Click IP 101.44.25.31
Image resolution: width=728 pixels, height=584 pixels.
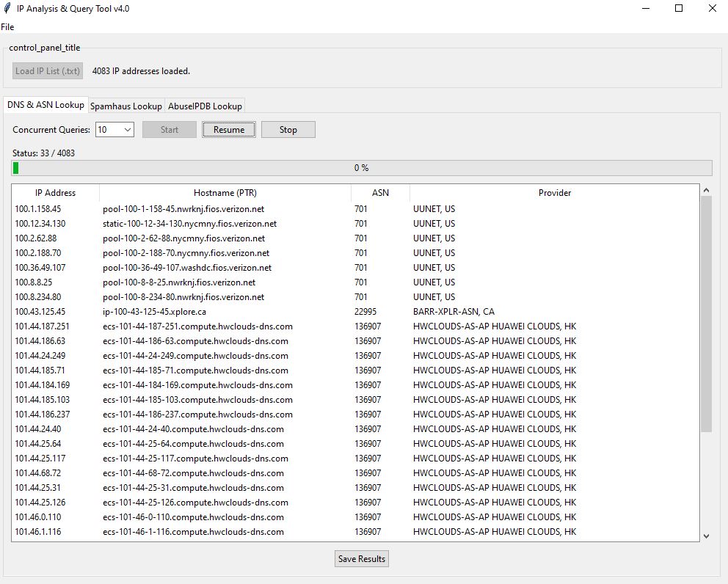[x=37, y=488]
